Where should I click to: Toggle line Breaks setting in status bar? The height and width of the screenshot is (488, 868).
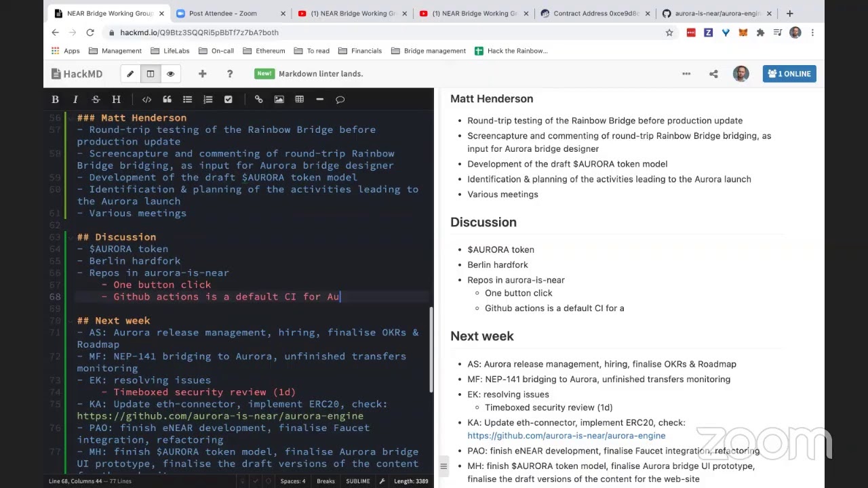point(325,481)
